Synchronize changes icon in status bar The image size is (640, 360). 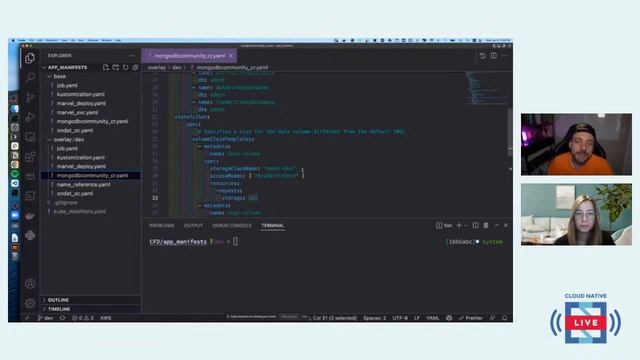tap(62, 318)
